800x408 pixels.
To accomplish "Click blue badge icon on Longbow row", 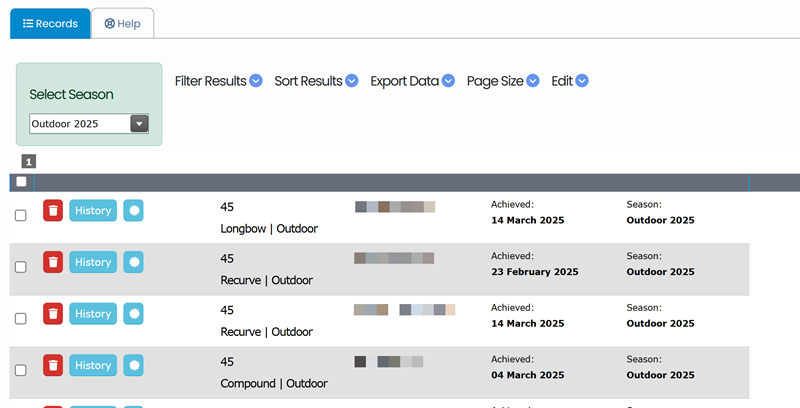I will (134, 210).
